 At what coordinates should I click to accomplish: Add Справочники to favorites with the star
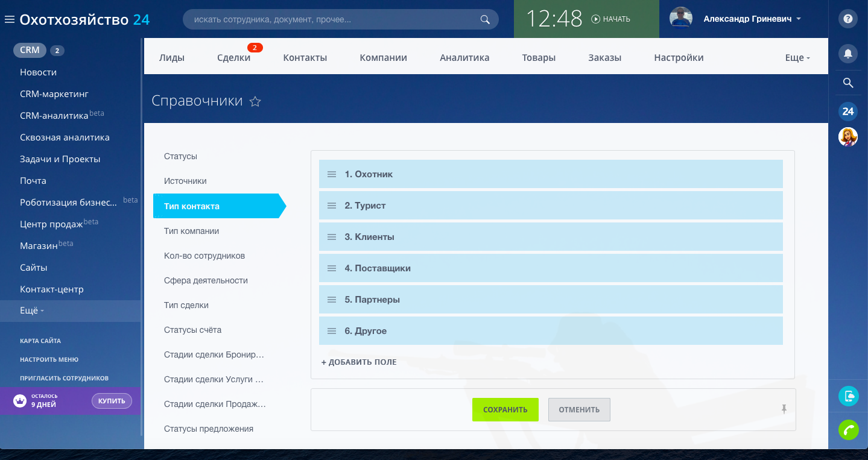click(x=255, y=101)
